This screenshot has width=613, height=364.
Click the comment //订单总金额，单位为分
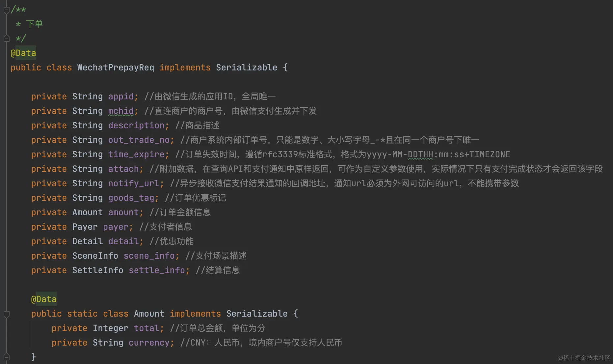coord(218,328)
